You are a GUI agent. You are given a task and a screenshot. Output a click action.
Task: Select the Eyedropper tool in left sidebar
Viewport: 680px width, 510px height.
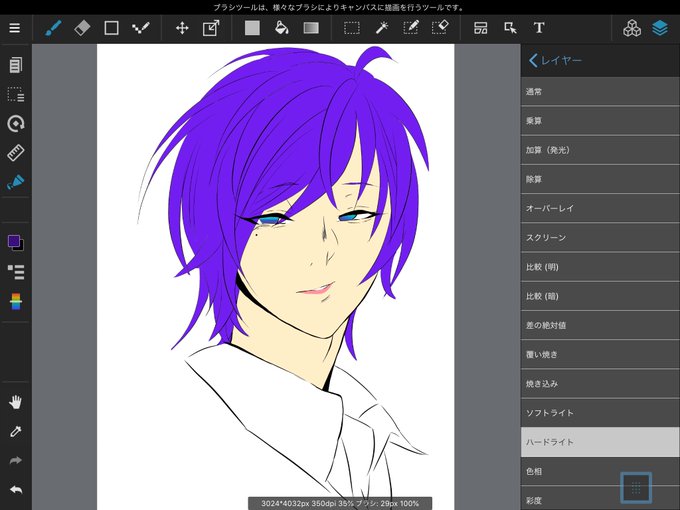tap(16, 432)
